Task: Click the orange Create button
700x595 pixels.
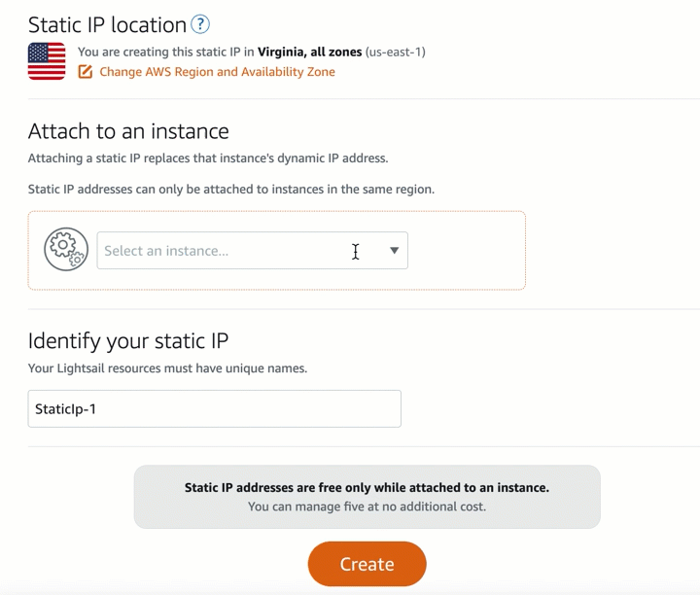Action: click(367, 564)
